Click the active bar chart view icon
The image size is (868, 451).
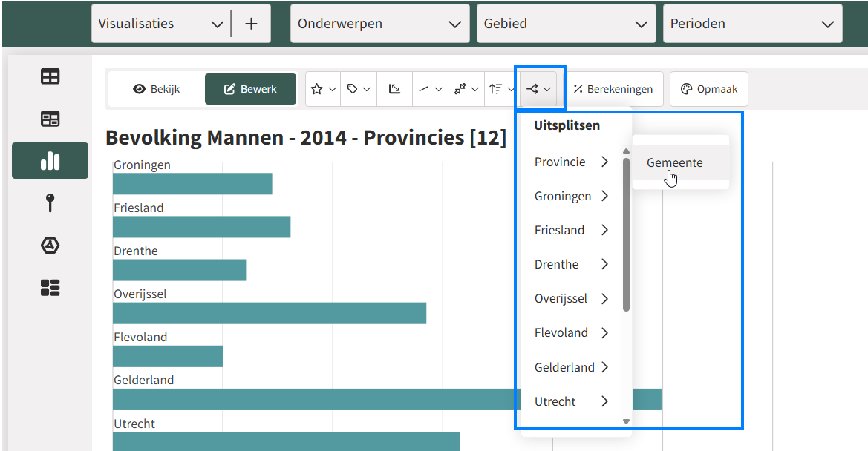coord(50,160)
